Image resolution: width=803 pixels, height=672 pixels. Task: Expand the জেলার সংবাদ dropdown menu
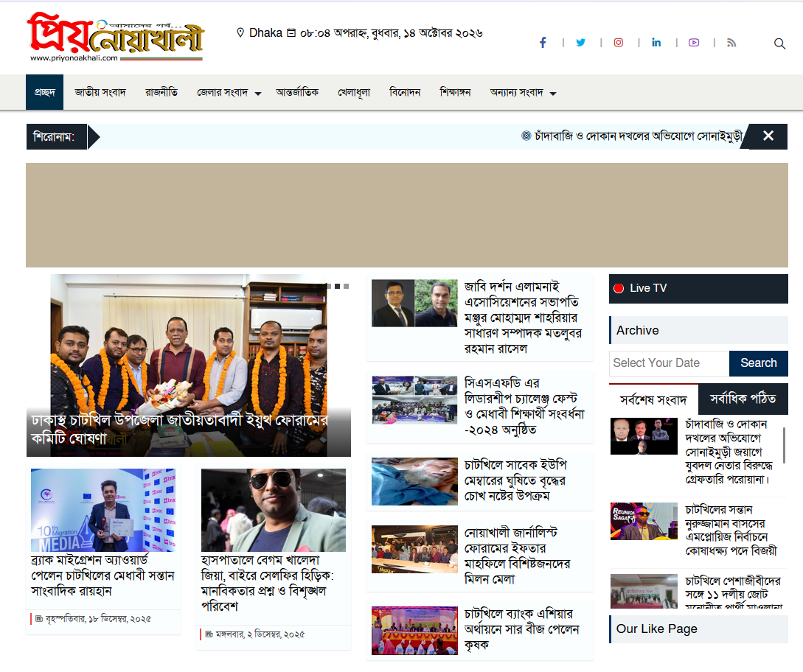coord(229,93)
